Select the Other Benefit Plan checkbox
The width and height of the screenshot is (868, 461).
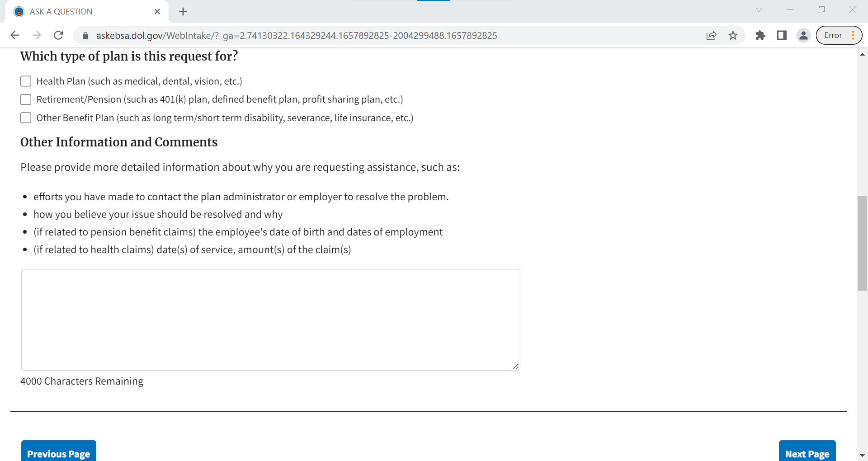point(26,118)
